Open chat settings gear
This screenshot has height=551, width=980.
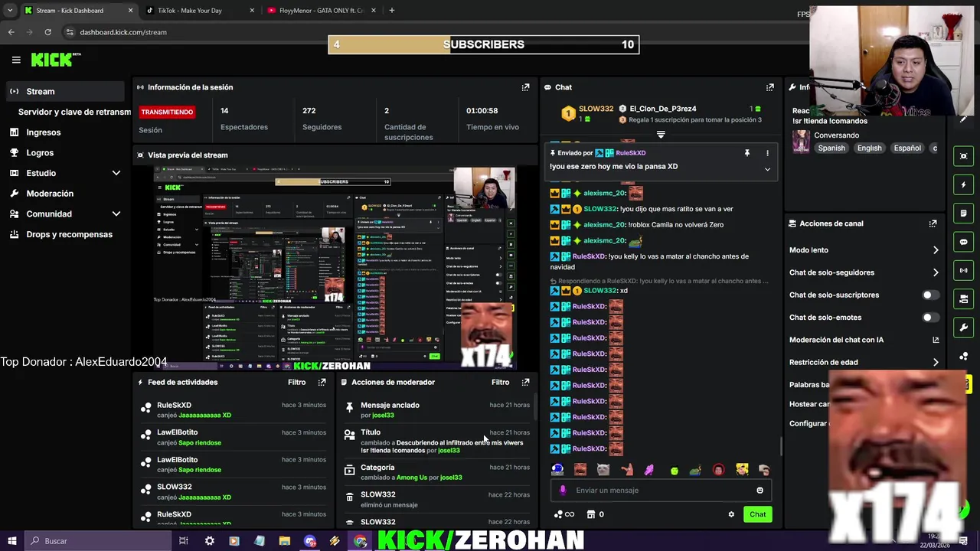(731, 514)
